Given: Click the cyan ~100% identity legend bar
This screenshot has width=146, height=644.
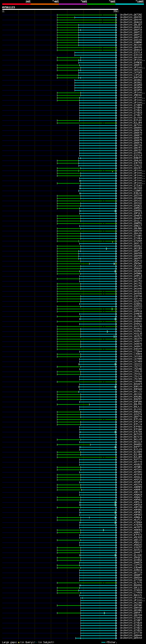Looking at the screenshot, I should 130,4.
